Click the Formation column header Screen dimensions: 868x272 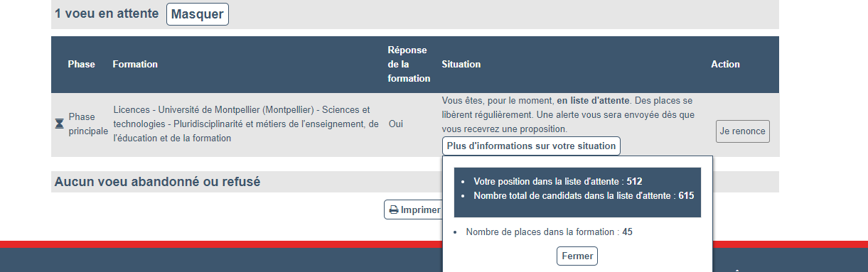pyautogui.click(x=135, y=64)
